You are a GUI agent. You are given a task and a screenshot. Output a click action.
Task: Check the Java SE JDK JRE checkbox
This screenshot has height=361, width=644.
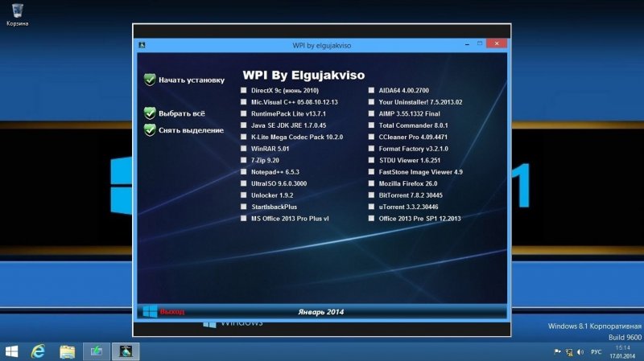coord(244,125)
